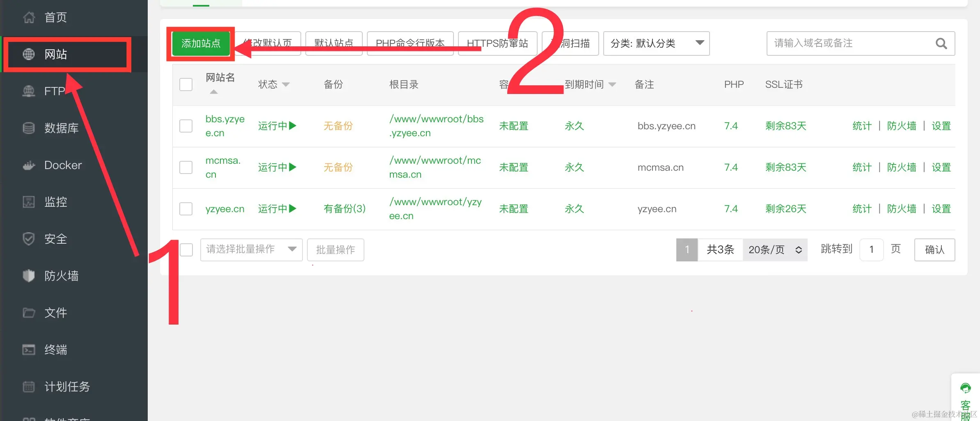Click the PHP命令行版本 button

(410, 43)
